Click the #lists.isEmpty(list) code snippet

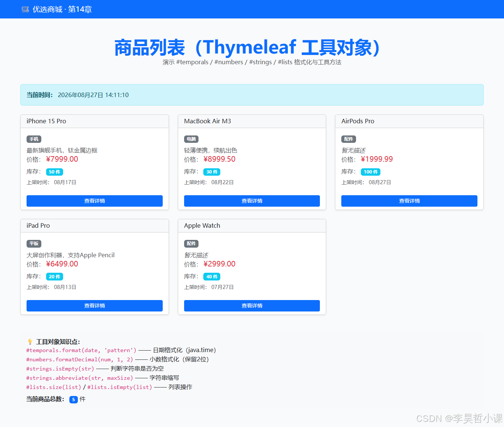point(120,387)
